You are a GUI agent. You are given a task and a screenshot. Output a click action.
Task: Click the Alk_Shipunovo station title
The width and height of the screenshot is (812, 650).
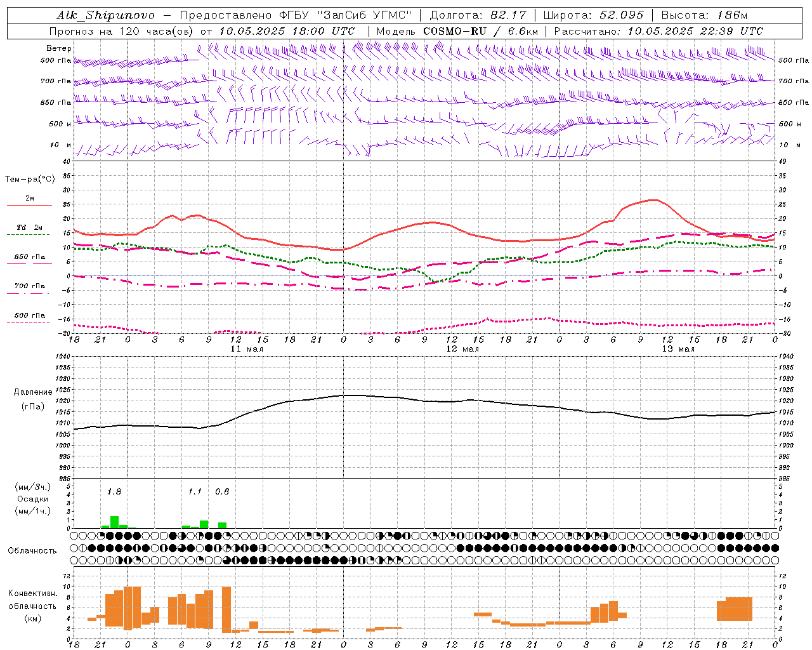click(x=105, y=15)
